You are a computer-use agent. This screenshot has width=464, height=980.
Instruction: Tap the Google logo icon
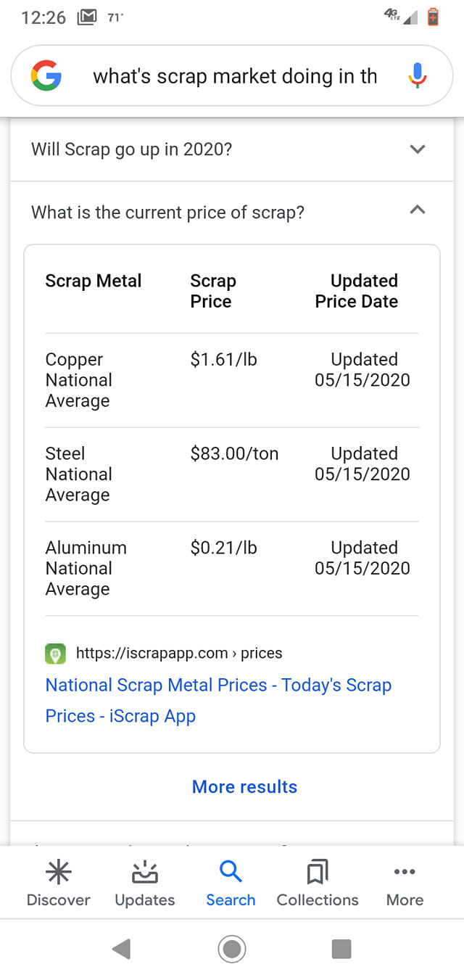pos(46,75)
